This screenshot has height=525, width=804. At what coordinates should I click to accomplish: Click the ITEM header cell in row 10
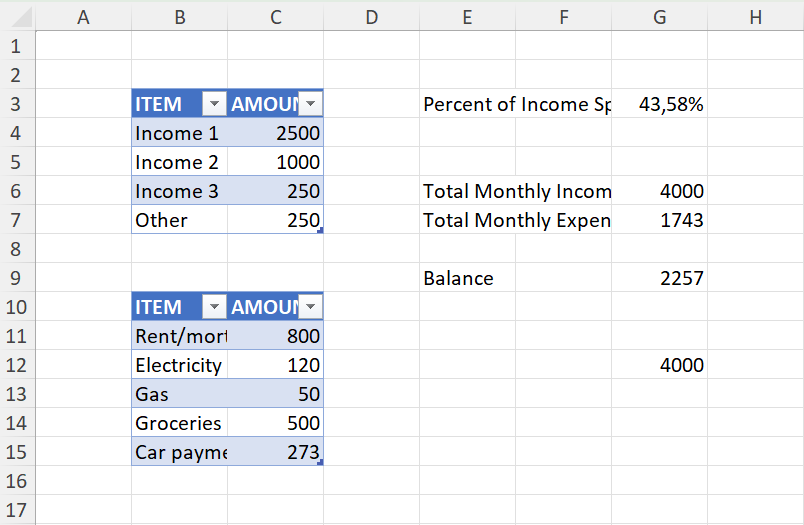pos(179,307)
